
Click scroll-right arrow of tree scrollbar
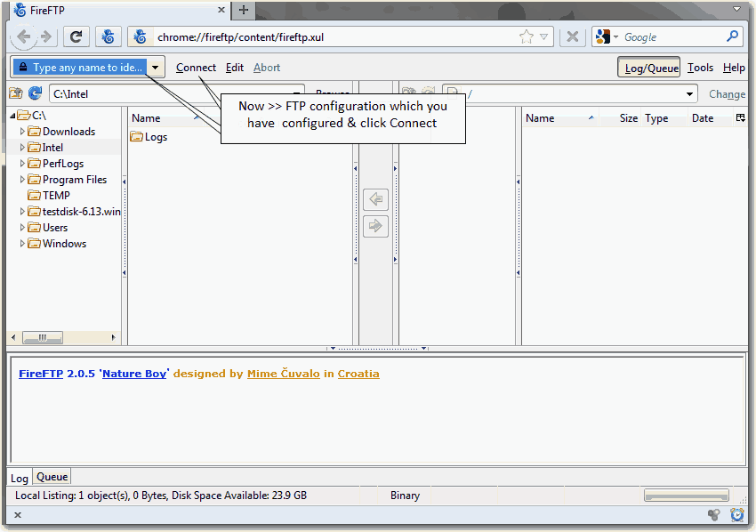point(113,337)
